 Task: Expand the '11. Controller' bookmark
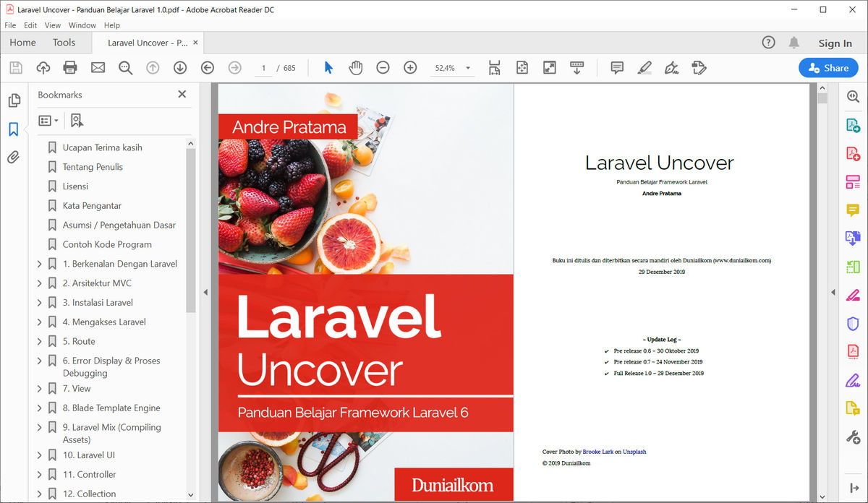coord(39,475)
